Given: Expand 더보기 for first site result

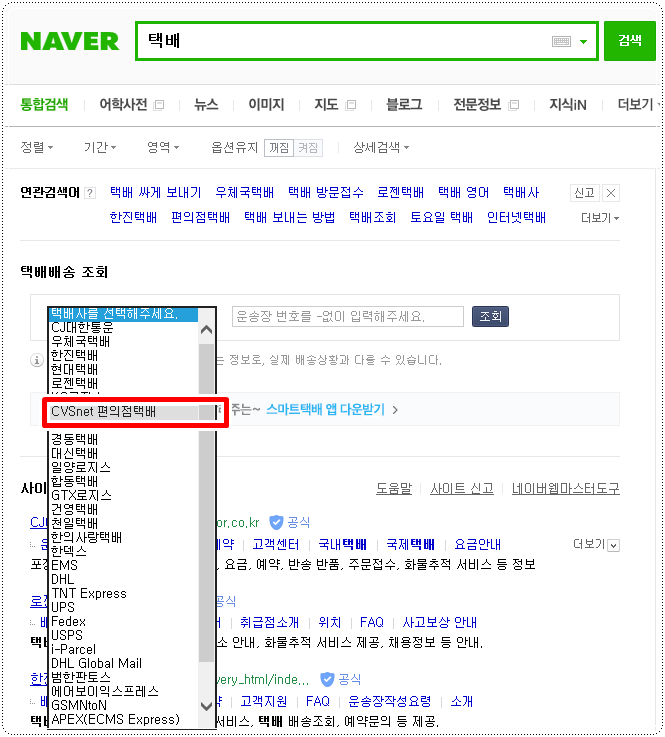Looking at the screenshot, I should click(596, 544).
